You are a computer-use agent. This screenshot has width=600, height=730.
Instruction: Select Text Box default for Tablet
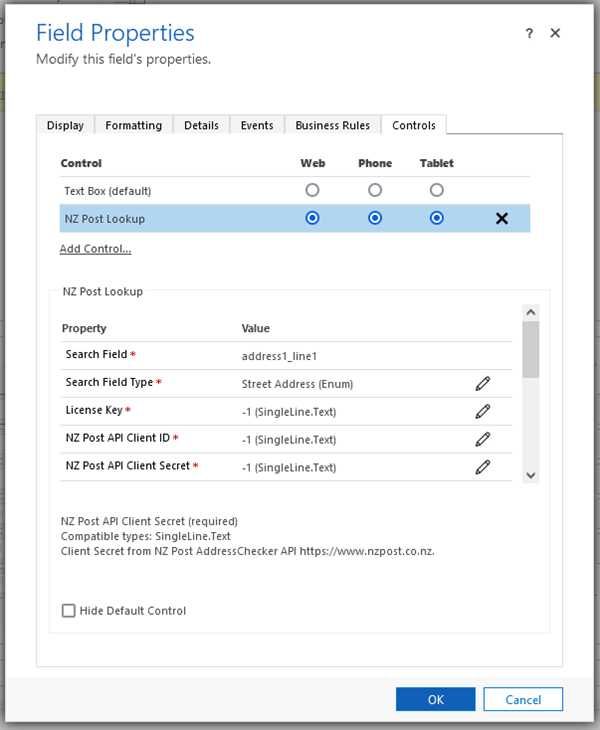point(436,190)
